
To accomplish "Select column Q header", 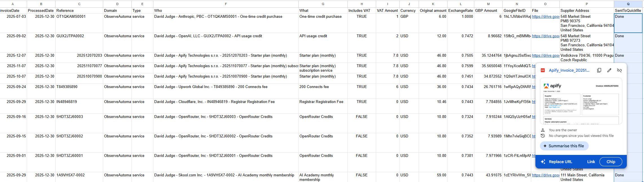I will (x=628, y=4).
